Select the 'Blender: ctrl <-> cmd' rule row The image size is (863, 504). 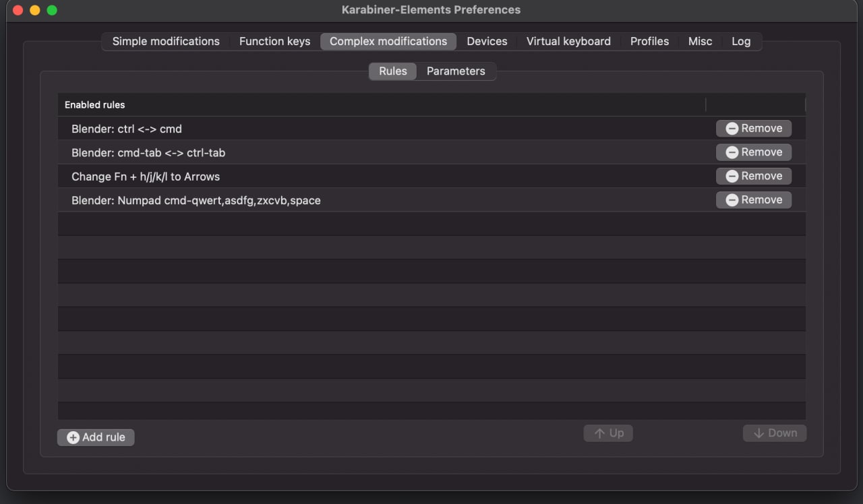coord(431,129)
